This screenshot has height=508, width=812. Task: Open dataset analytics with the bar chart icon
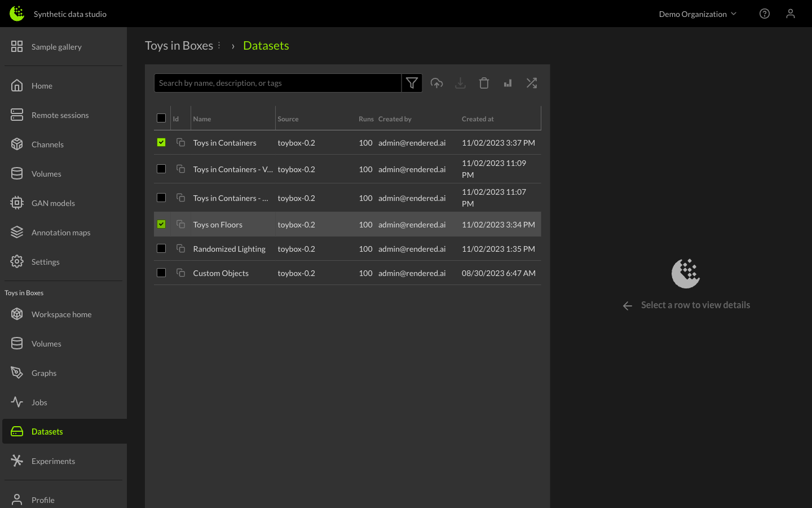[507, 83]
